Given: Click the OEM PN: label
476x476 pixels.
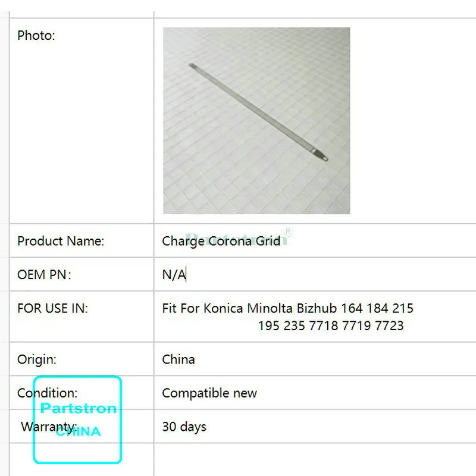Looking at the screenshot, I should click(44, 275).
